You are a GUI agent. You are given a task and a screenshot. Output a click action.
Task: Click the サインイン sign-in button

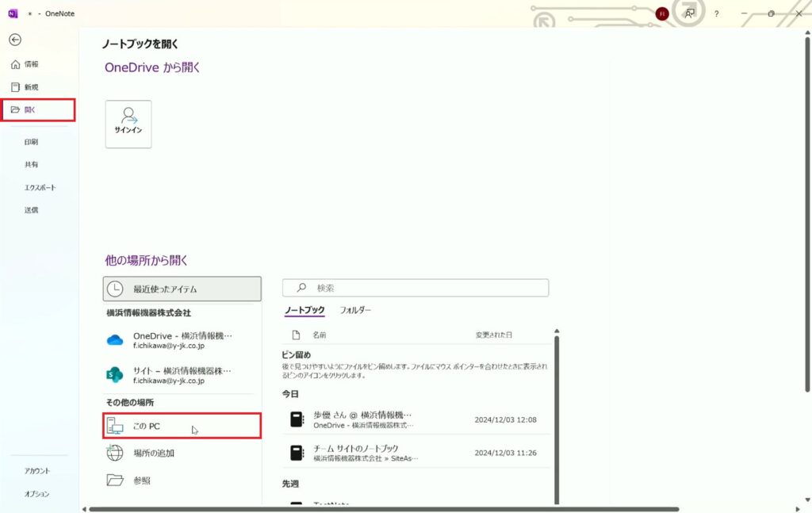(x=128, y=124)
